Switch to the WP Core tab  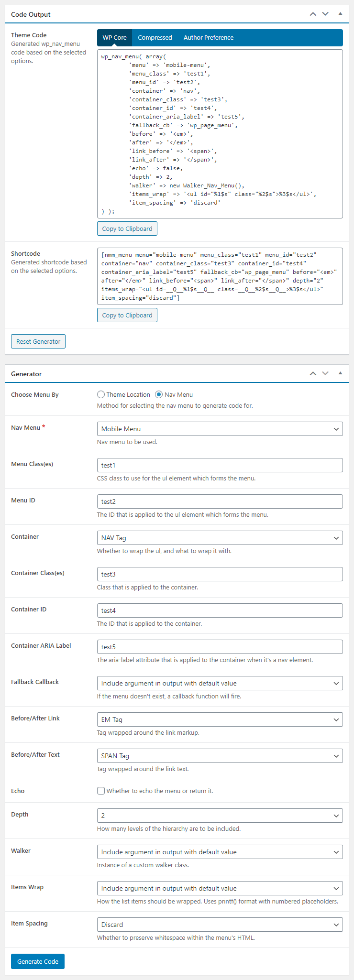tap(115, 38)
